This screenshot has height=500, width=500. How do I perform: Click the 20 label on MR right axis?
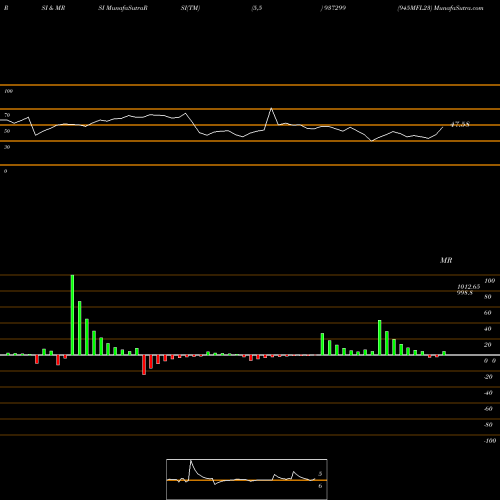[488, 345]
